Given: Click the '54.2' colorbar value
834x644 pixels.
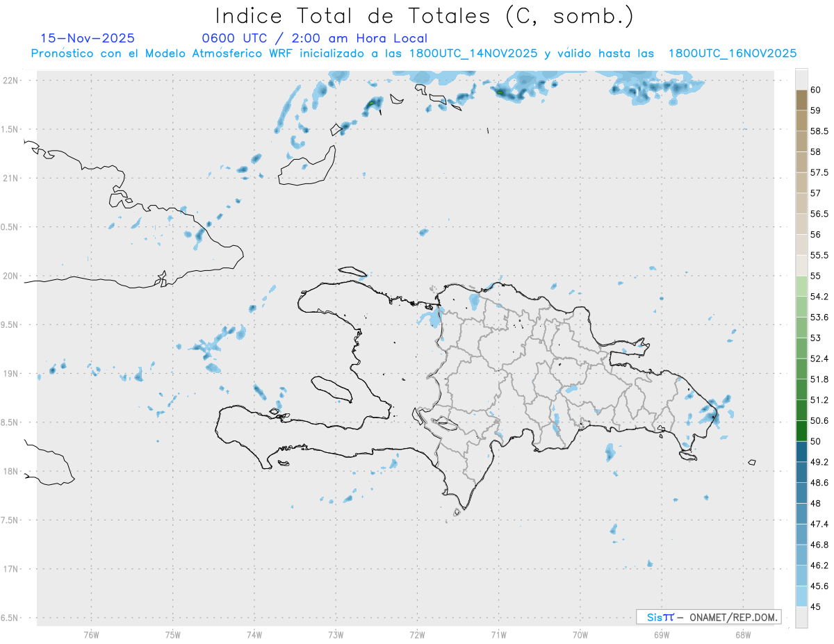Looking at the screenshot, I should pos(819,297).
